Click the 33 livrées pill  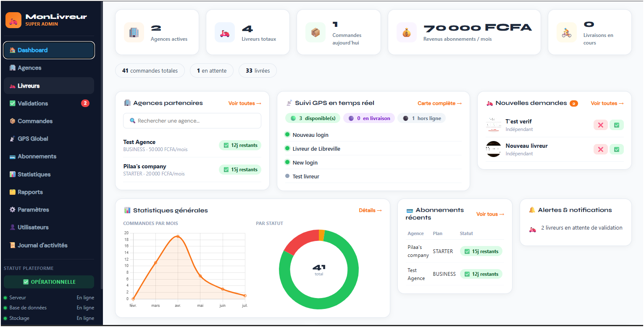click(258, 71)
